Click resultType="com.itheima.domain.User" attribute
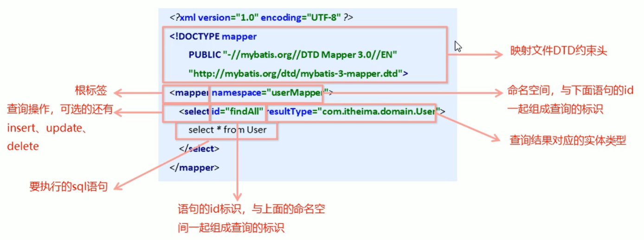Image resolution: width=644 pixels, height=240 pixels. coord(354,111)
